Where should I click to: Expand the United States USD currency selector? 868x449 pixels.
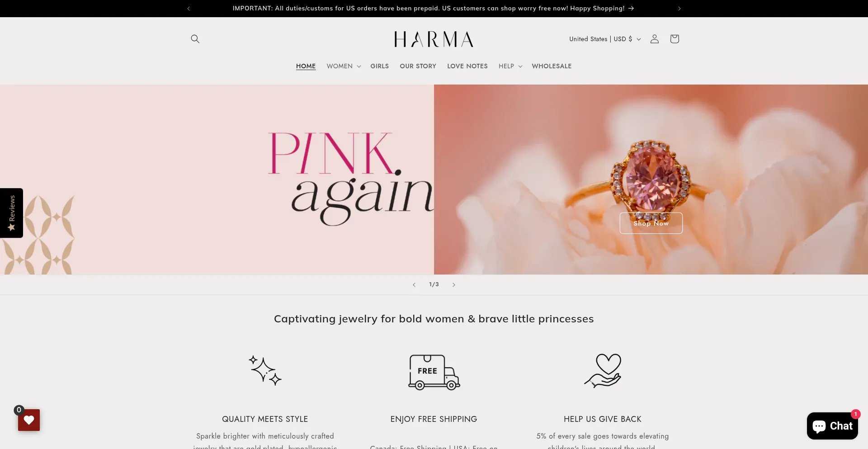(605, 39)
